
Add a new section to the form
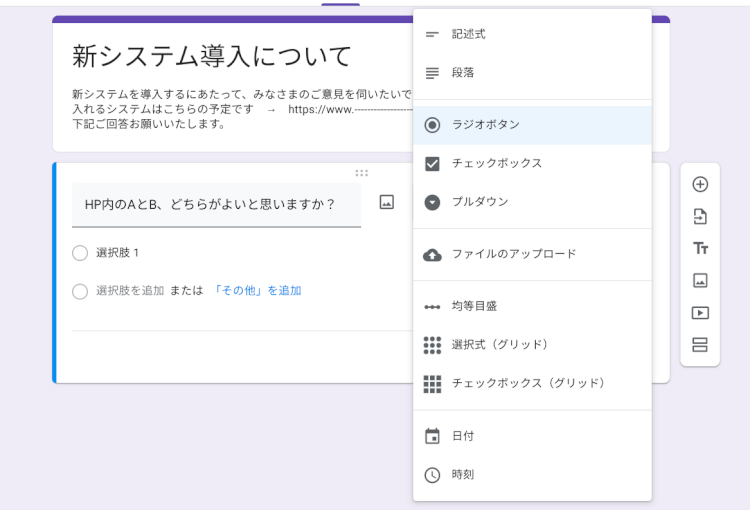[x=700, y=345]
